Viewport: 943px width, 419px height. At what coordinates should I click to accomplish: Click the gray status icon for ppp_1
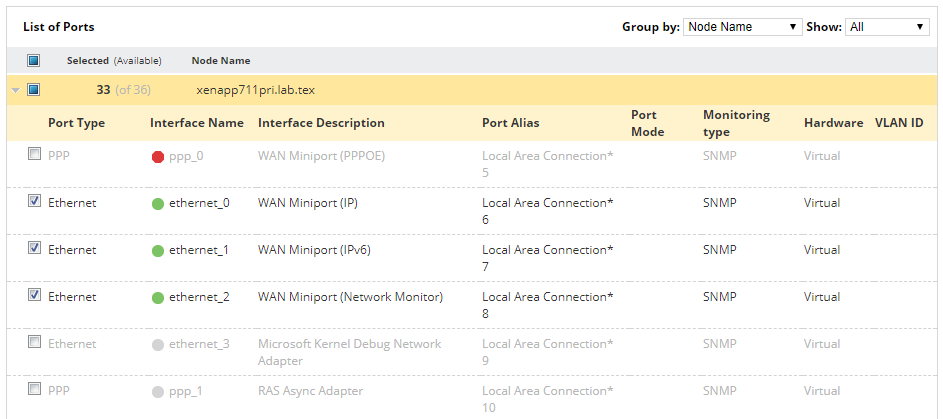[158, 392]
